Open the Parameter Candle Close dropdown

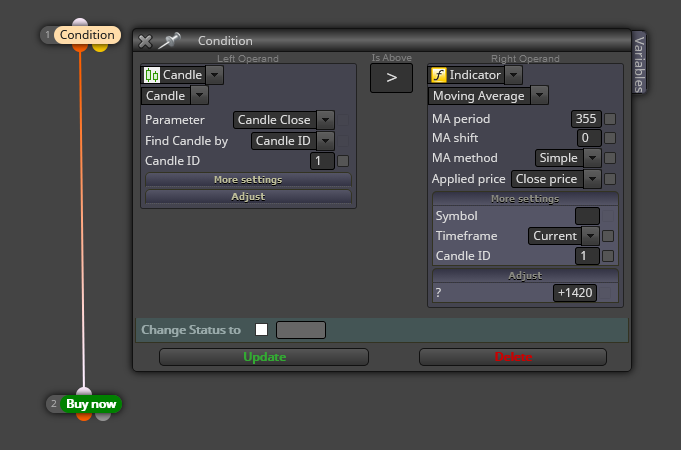click(325, 120)
